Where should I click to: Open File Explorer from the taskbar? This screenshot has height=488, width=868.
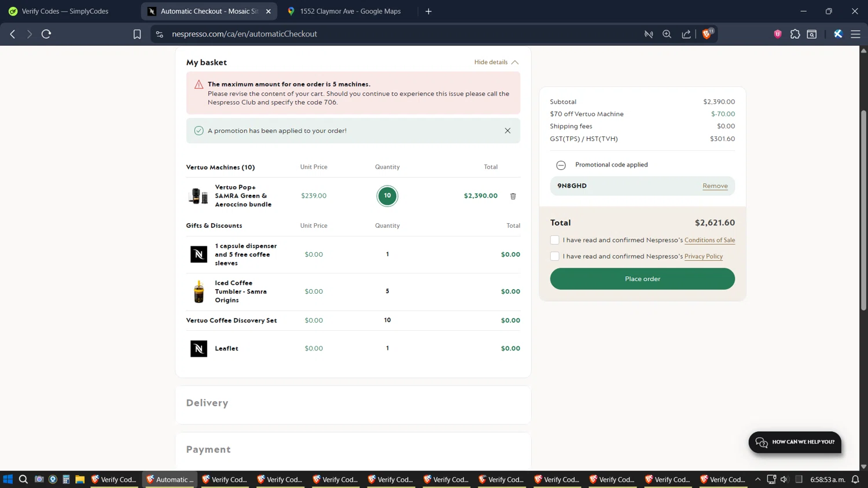pos(80,479)
